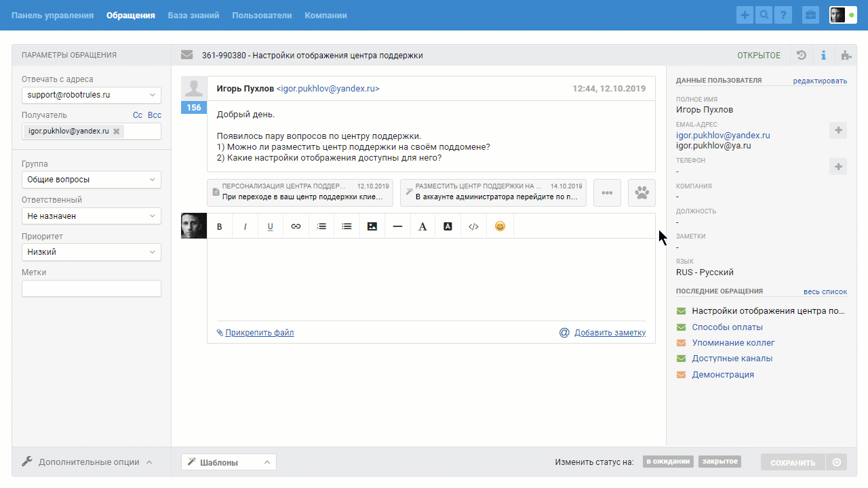
Task: Click 'редактировать' user data link
Action: point(820,81)
